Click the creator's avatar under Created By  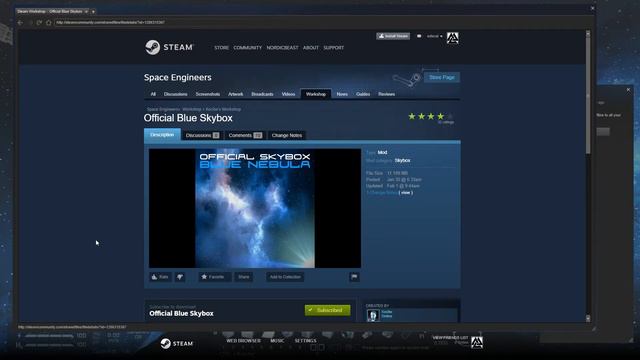pyautogui.click(x=373, y=315)
